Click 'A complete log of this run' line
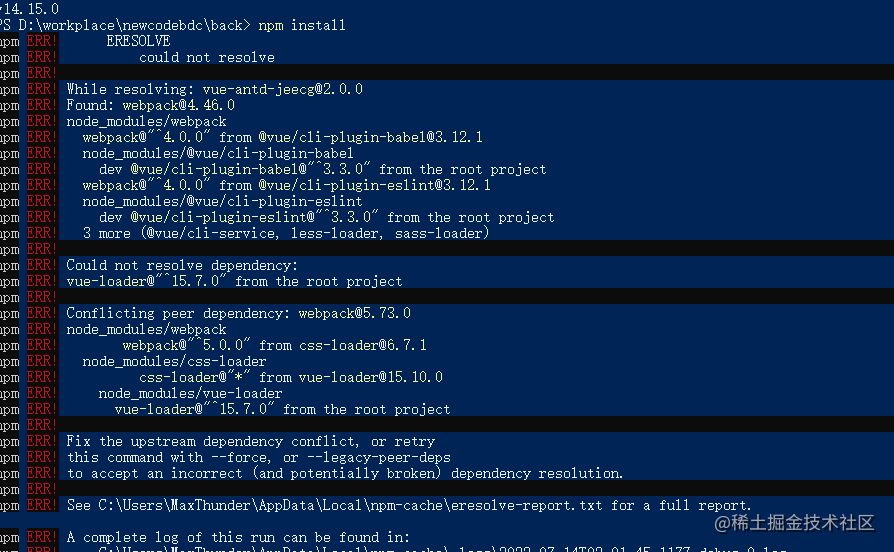Viewport: 894px width, 552px height. [x=238, y=537]
